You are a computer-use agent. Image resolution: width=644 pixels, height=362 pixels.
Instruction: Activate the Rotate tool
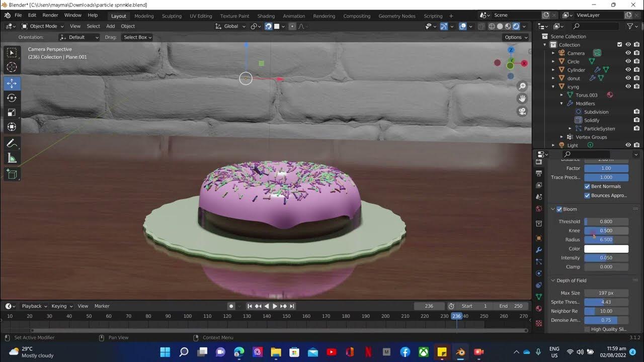pos(12,98)
